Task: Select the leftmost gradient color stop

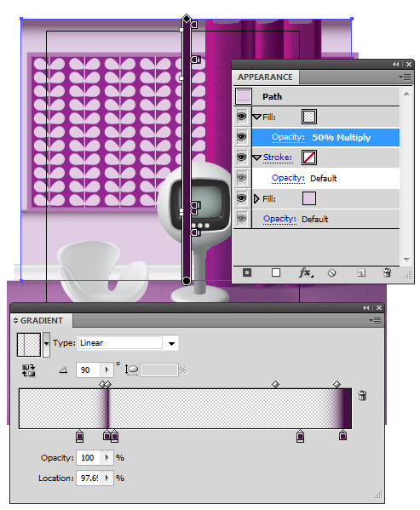Action: 80,436
